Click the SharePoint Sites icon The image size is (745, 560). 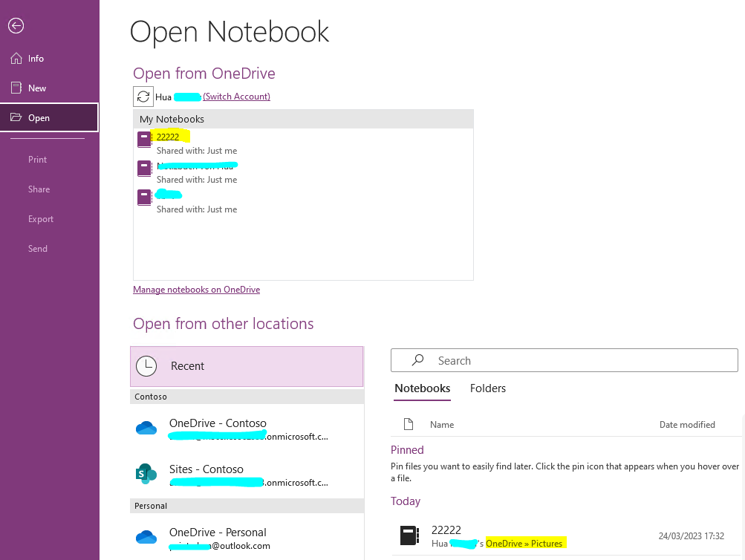[x=146, y=474]
